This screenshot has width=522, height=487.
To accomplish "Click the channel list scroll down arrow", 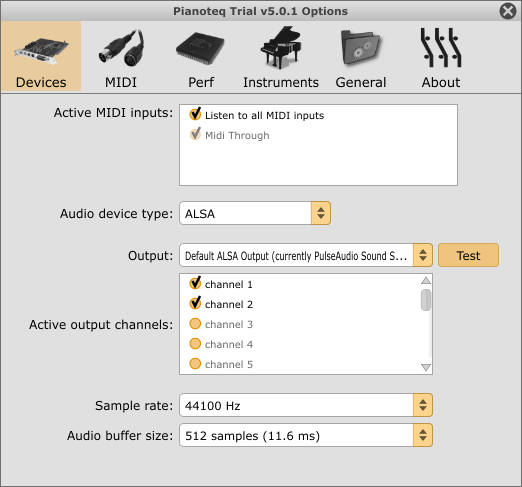I will point(426,367).
